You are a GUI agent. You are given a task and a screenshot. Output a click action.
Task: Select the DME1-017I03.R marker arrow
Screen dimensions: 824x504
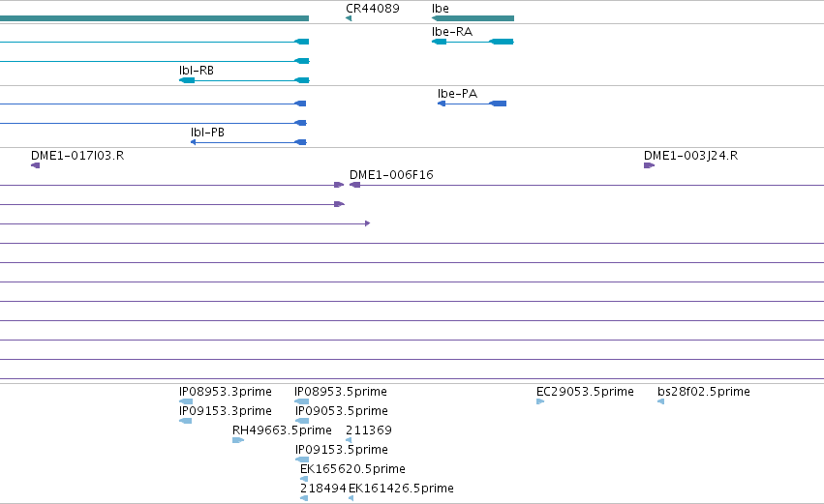coord(35,165)
